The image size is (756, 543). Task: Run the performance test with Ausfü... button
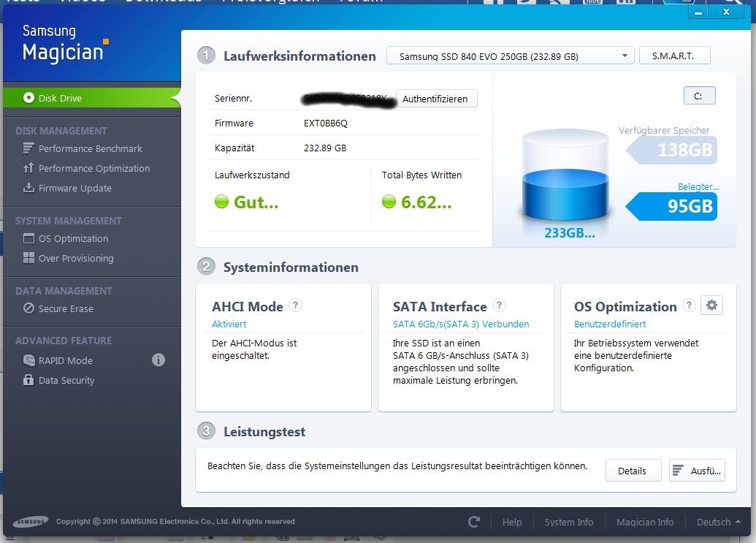(x=697, y=471)
